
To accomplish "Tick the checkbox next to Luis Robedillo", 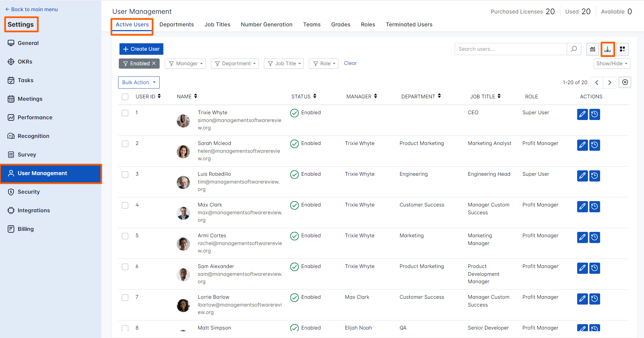I will point(125,174).
